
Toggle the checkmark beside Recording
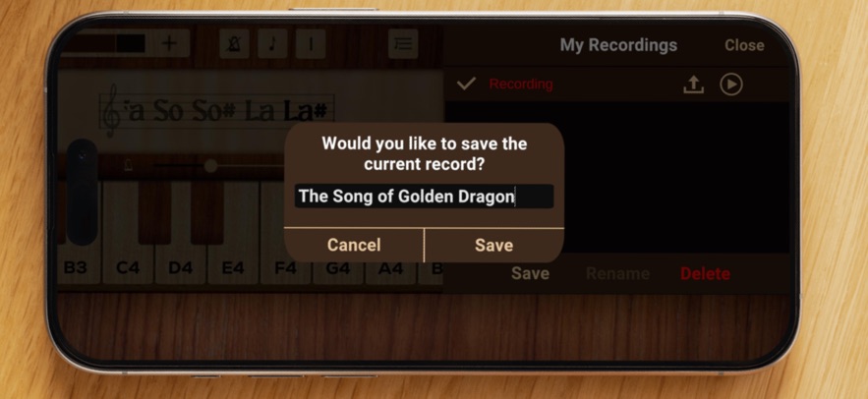click(x=466, y=84)
